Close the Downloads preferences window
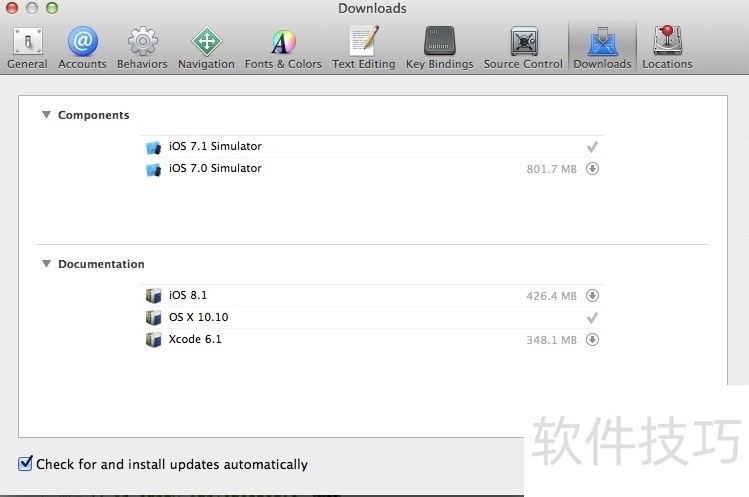 pyautogui.click(x=12, y=8)
